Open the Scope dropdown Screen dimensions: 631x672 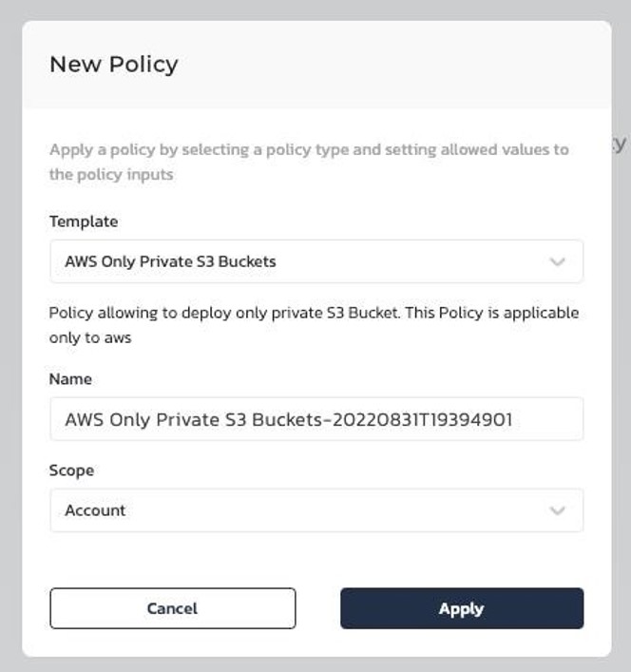(316, 510)
